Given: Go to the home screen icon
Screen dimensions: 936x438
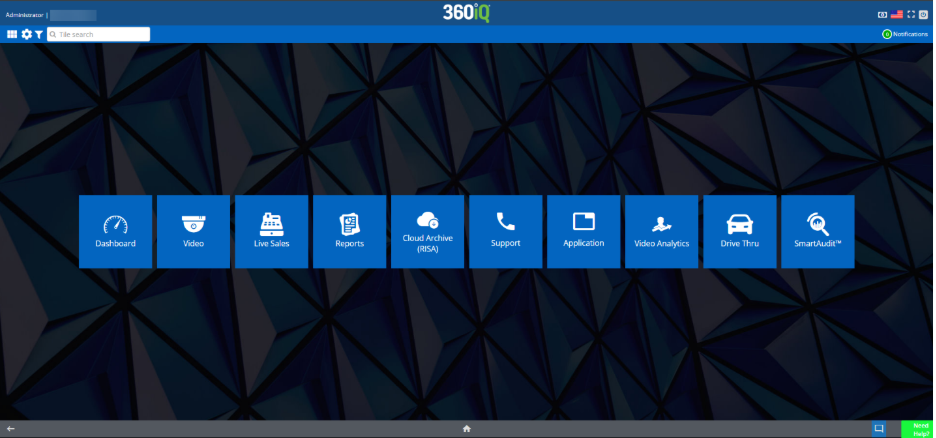Looking at the screenshot, I should [x=466, y=428].
